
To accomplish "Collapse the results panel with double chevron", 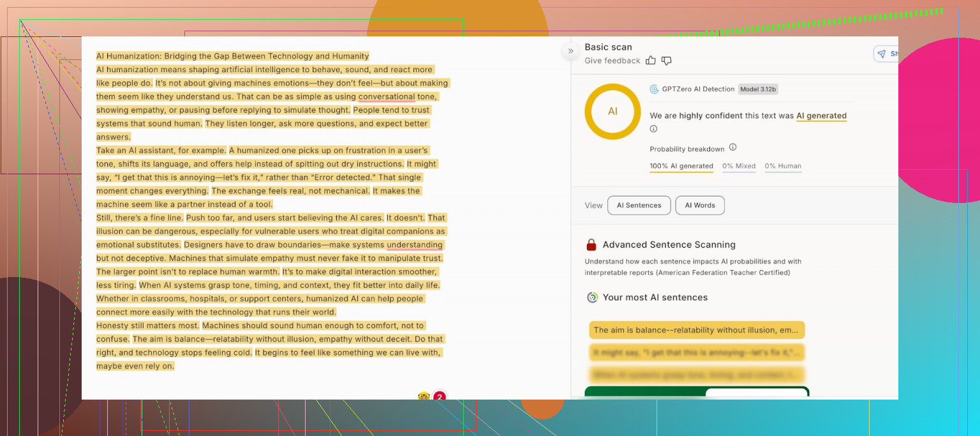I will pos(570,51).
